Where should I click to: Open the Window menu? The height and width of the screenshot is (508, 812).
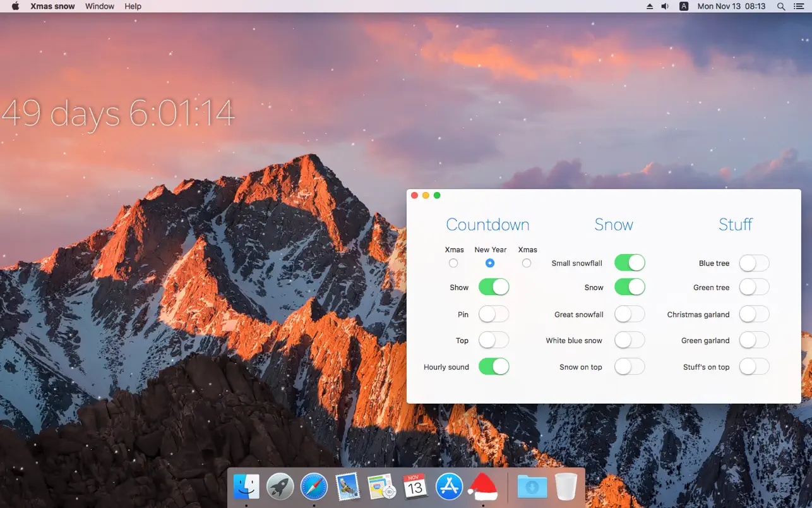coord(100,6)
